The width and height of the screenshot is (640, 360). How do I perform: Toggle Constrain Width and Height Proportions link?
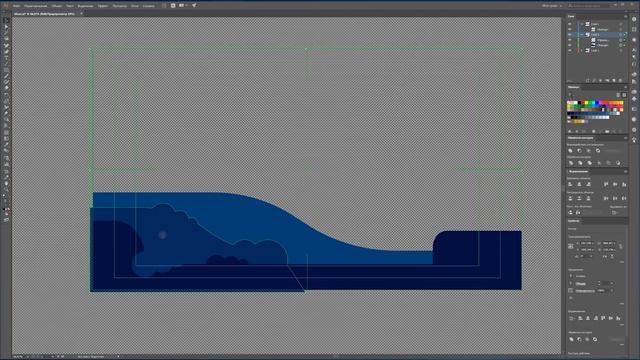[621, 246]
